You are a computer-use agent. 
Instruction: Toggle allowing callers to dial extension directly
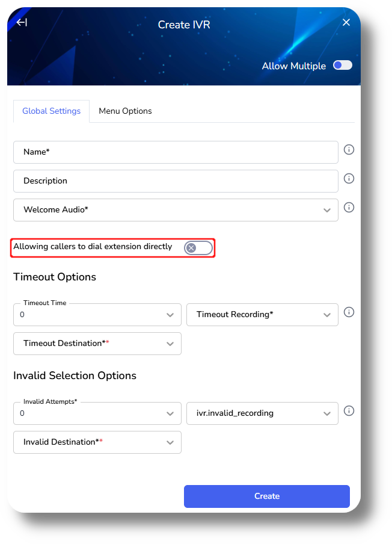tap(197, 247)
